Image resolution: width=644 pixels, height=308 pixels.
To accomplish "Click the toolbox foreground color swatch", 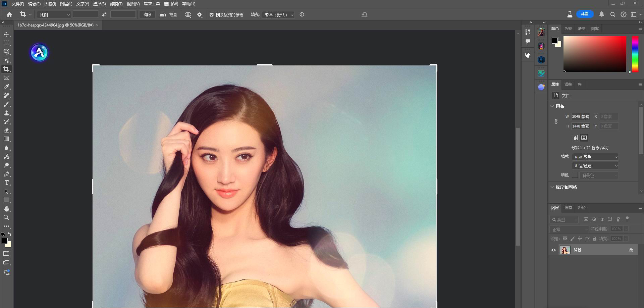I will tap(5, 241).
